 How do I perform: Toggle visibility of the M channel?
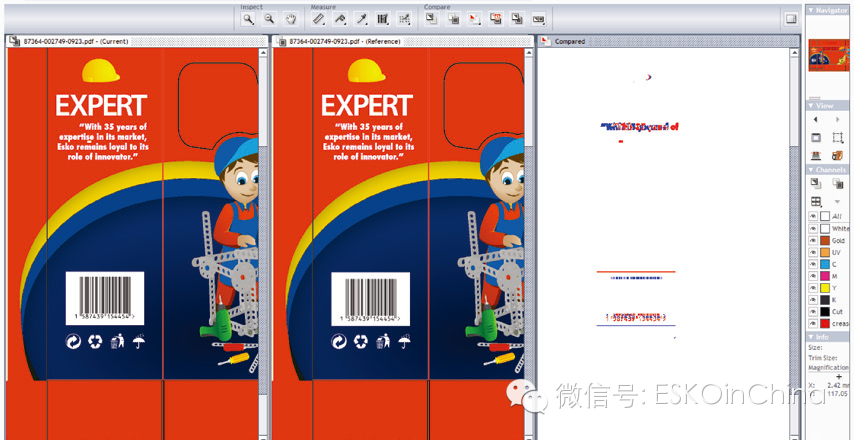pyautogui.click(x=813, y=277)
